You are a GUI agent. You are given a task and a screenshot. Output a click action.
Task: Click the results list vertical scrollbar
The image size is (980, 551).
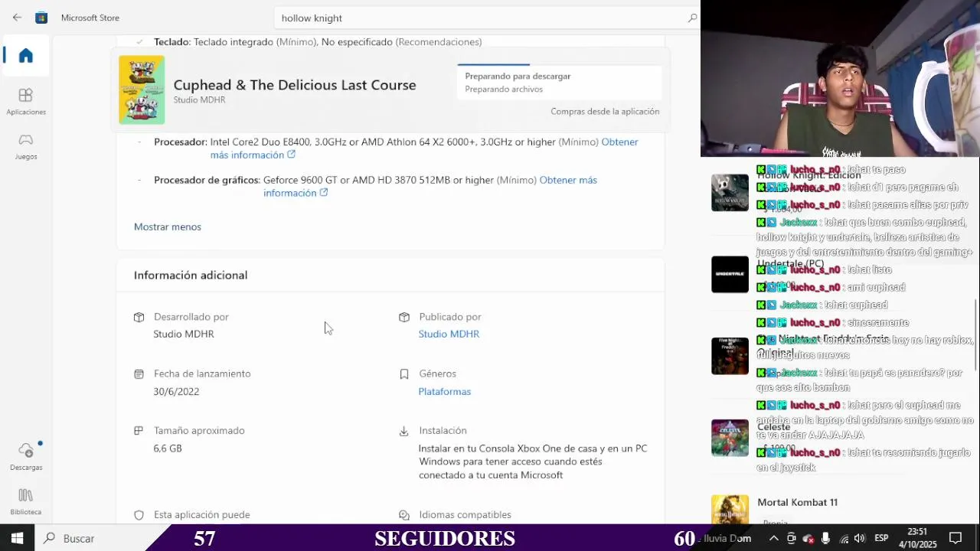point(975,337)
